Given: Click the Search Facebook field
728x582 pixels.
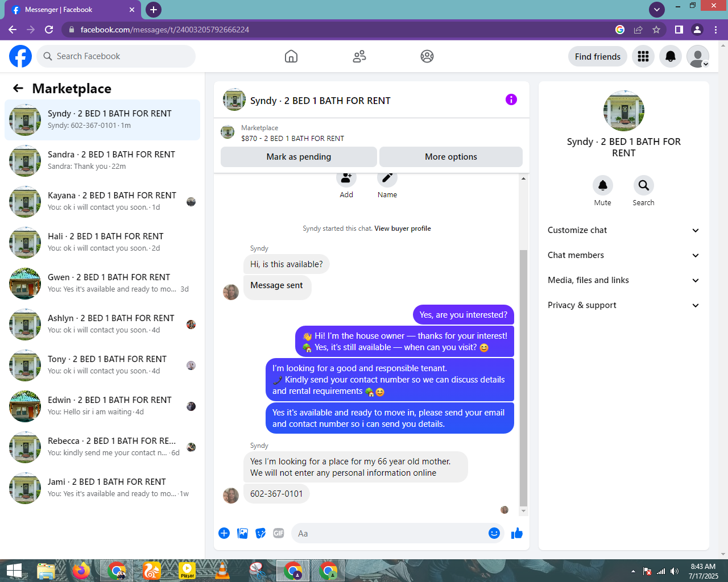Looking at the screenshot, I should coord(117,56).
